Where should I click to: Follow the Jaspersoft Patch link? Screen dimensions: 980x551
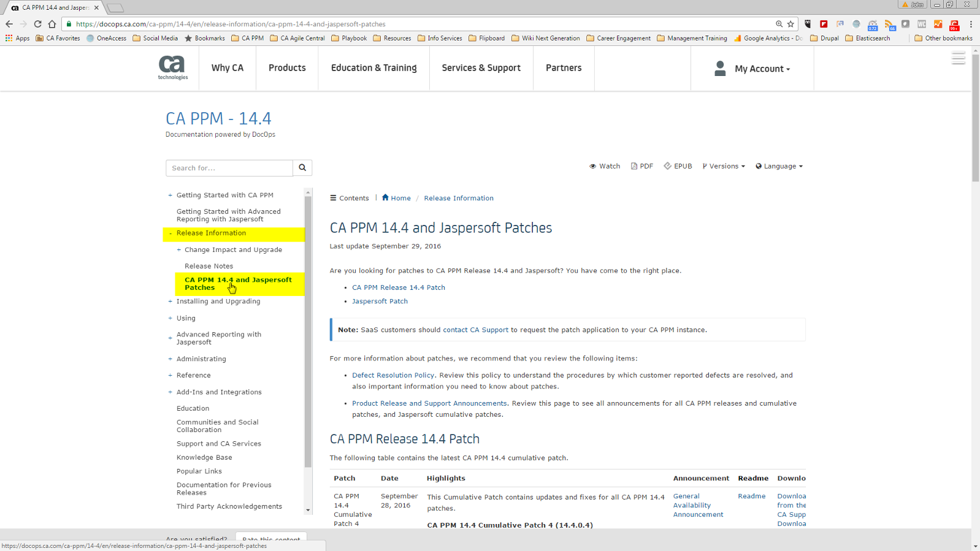(x=380, y=301)
